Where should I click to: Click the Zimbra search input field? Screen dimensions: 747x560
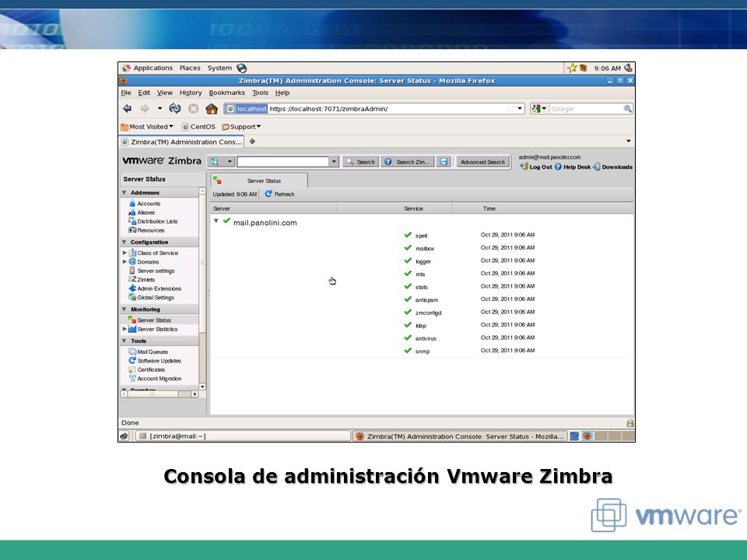click(283, 162)
